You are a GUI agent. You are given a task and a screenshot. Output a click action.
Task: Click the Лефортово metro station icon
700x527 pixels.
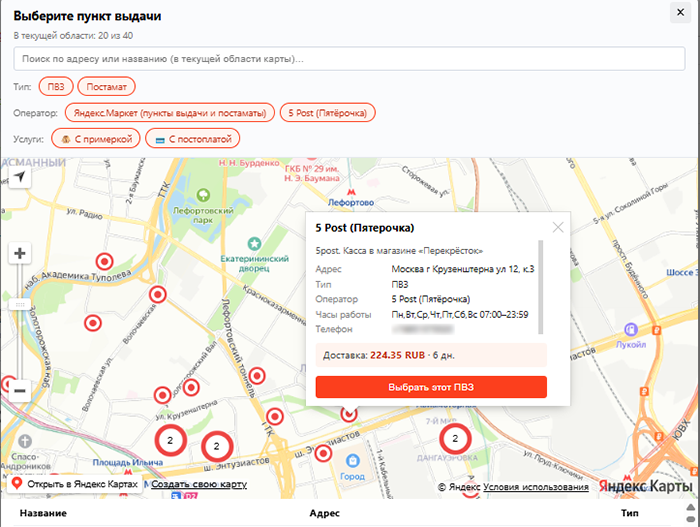(352, 192)
